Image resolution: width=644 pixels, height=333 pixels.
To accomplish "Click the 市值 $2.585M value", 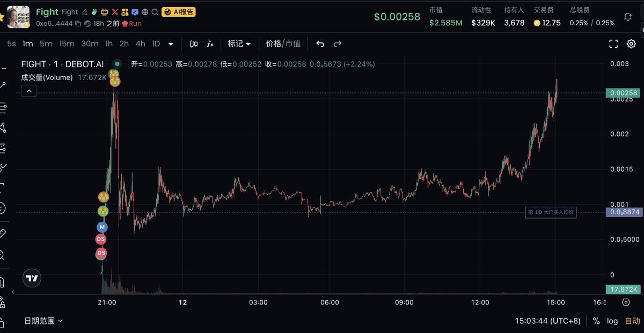I will pyautogui.click(x=445, y=23).
